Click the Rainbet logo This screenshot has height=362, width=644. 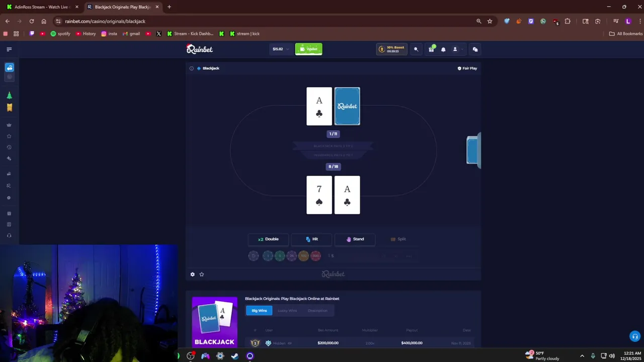[x=200, y=49]
